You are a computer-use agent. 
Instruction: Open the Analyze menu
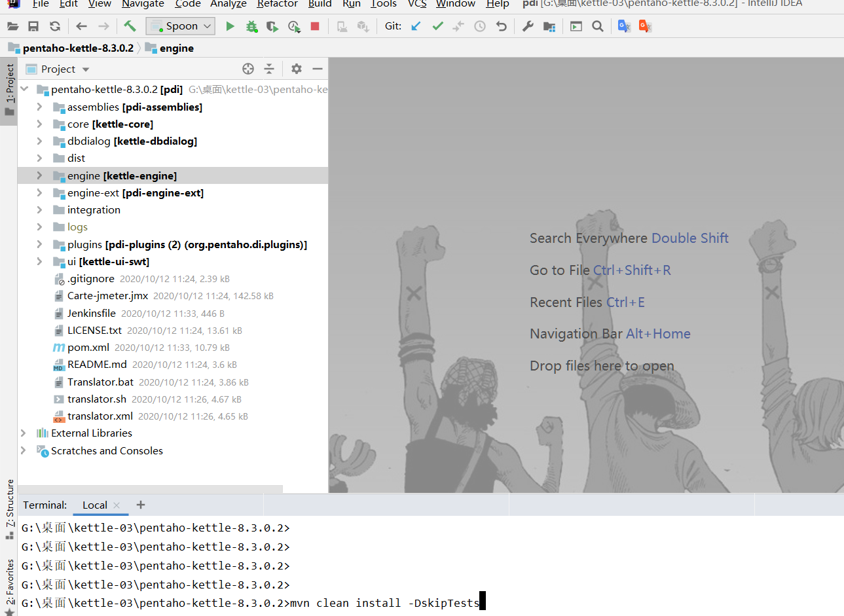click(229, 3)
